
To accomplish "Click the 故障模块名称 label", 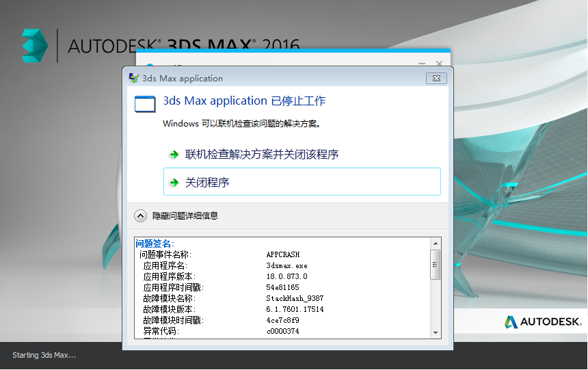I will (x=170, y=298).
